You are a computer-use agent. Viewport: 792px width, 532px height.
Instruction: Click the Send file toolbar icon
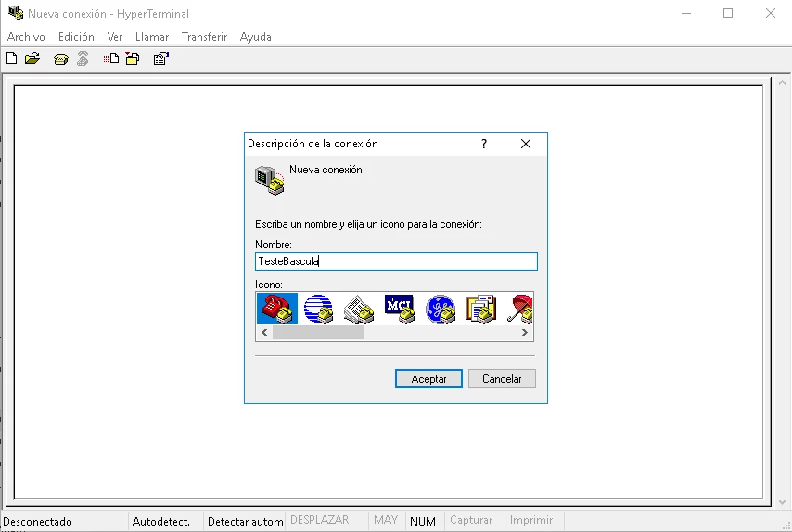tap(111, 58)
